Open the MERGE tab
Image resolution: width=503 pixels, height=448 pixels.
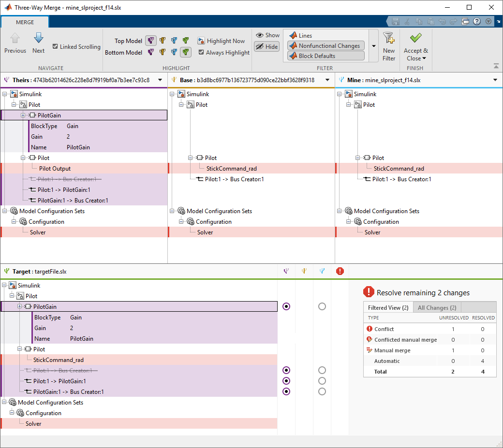(25, 22)
